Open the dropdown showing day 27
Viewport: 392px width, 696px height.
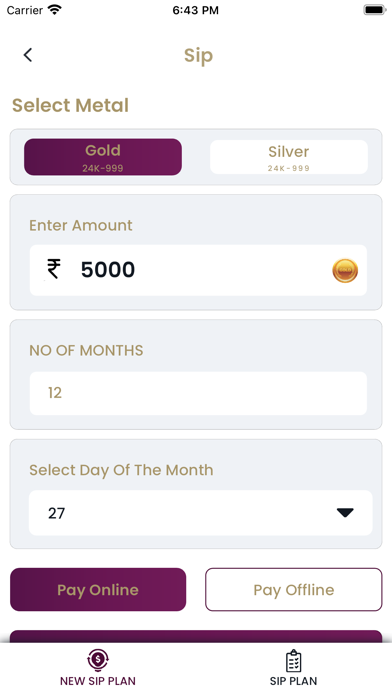click(x=201, y=513)
